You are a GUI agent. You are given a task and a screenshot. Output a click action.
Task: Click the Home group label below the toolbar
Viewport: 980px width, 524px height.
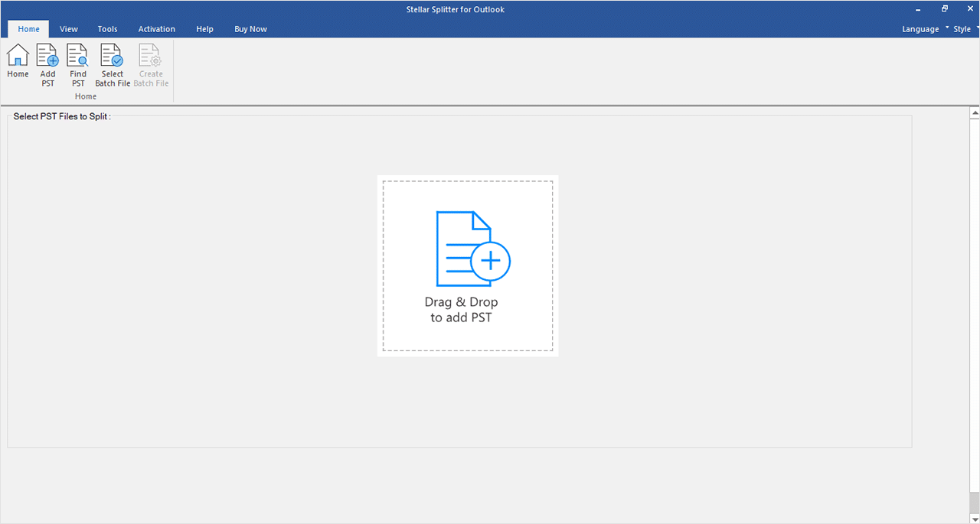[x=85, y=96]
